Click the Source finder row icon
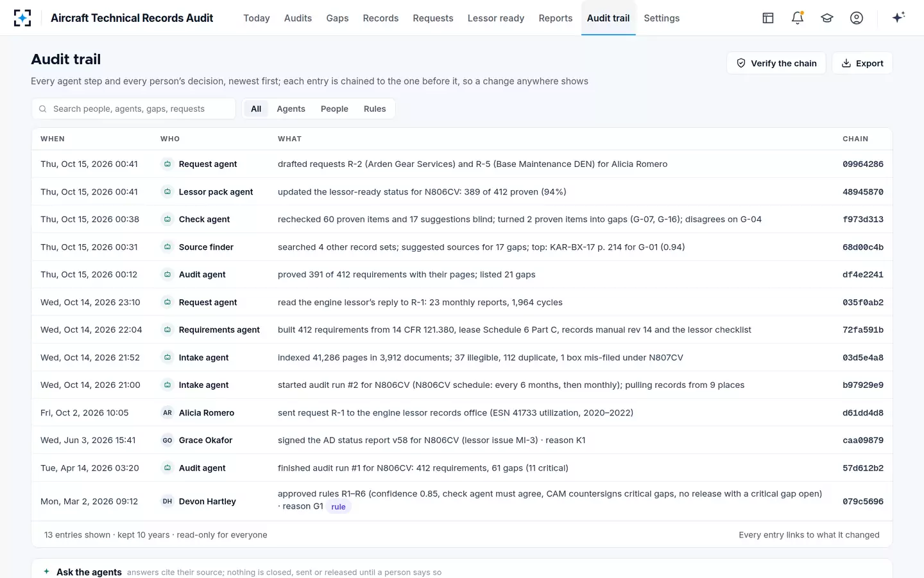This screenshot has height=578, width=924. pyautogui.click(x=167, y=247)
